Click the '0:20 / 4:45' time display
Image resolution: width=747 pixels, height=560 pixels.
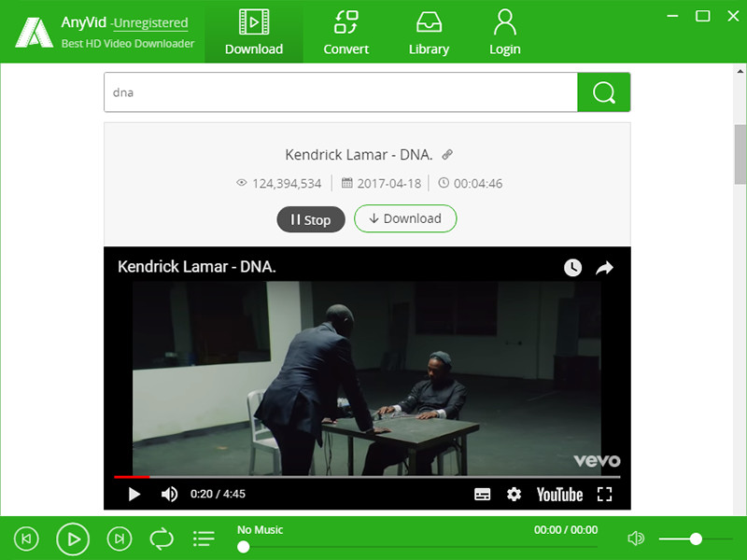[218, 494]
